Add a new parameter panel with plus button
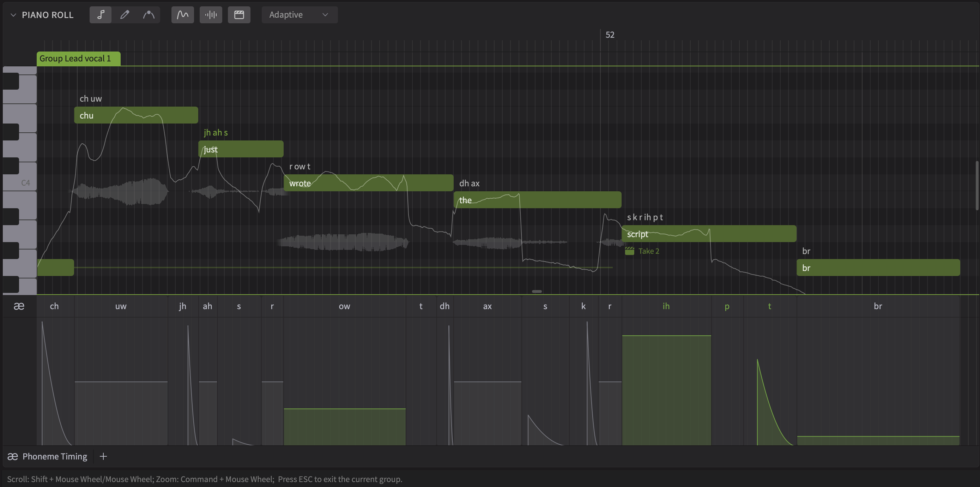 click(x=103, y=456)
